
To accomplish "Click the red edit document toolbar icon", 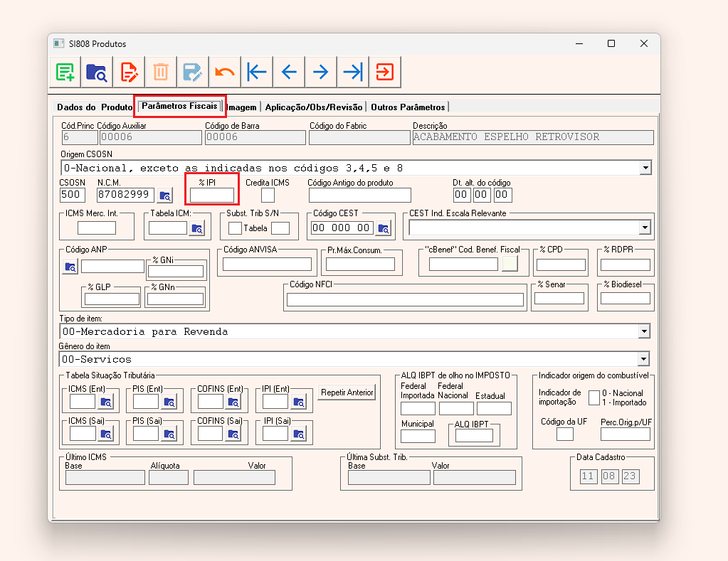I will 129,72.
